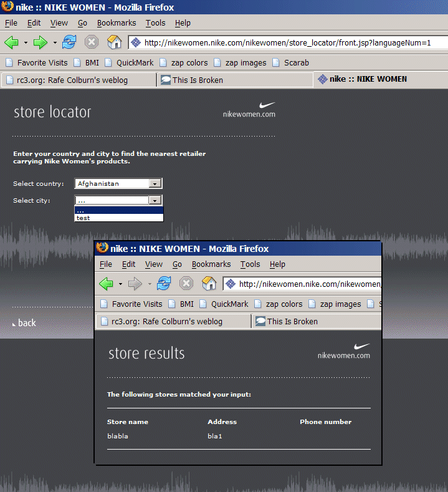Open Go menu in main window
The width and height of the screenshot is (448, 492).
point(82,23)
